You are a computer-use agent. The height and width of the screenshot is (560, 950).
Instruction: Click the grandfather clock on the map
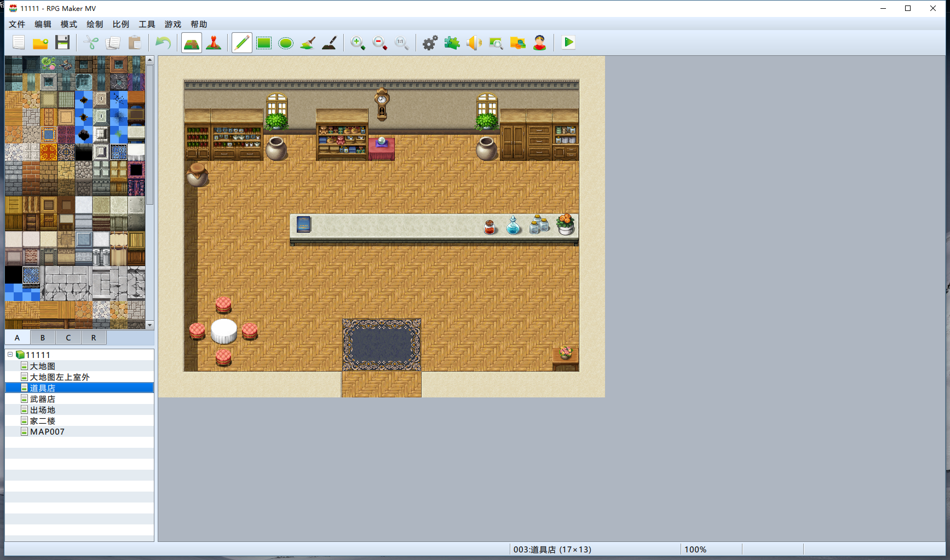click(382, 104)
